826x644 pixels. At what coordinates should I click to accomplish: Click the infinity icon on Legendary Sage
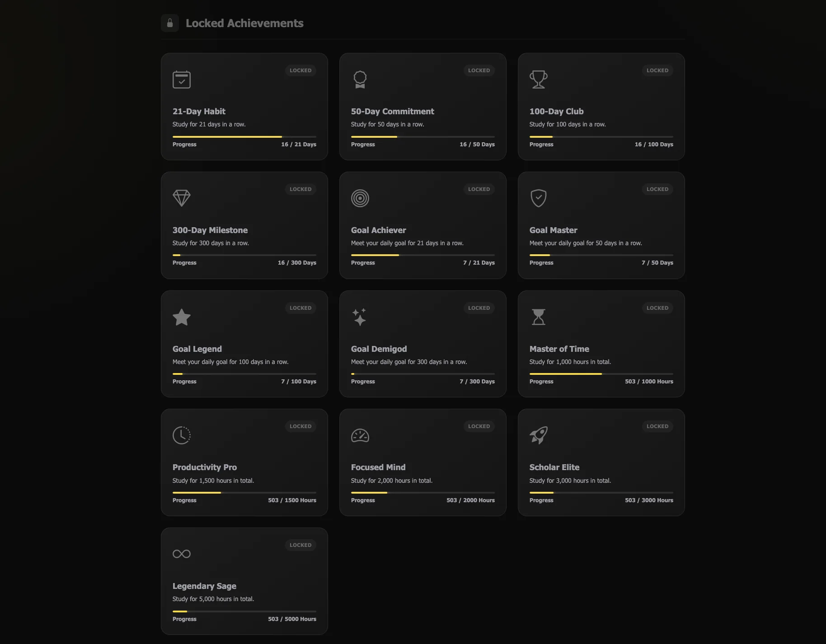[x=182, y=554]
